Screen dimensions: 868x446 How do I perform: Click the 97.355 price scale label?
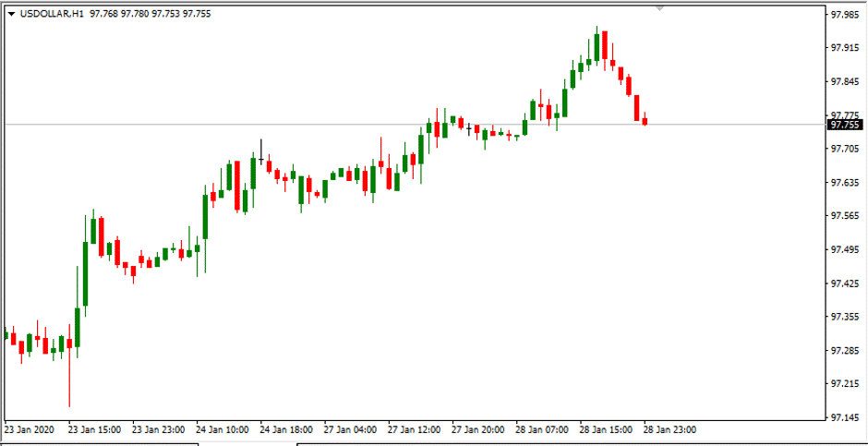(845, 317)
